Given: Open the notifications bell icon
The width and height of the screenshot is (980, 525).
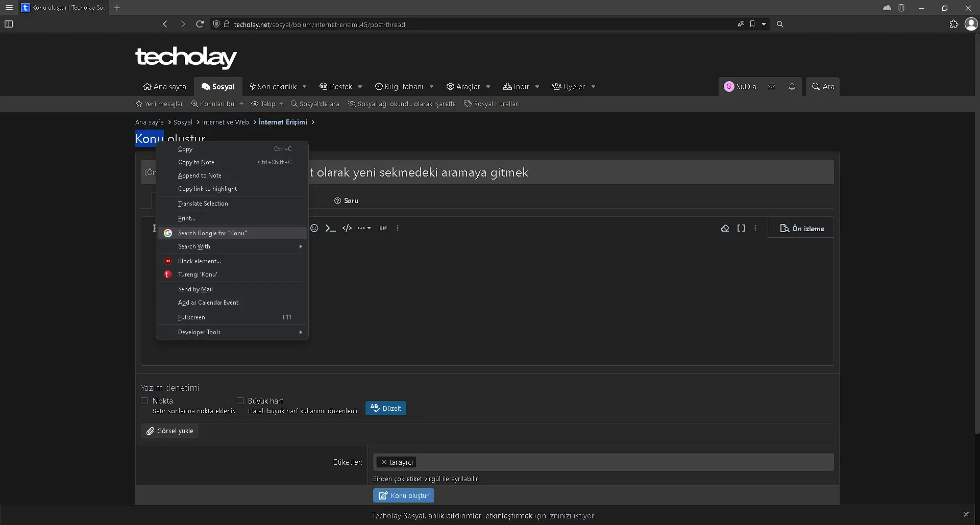Looking at the screenshot, I should point(792,87).
